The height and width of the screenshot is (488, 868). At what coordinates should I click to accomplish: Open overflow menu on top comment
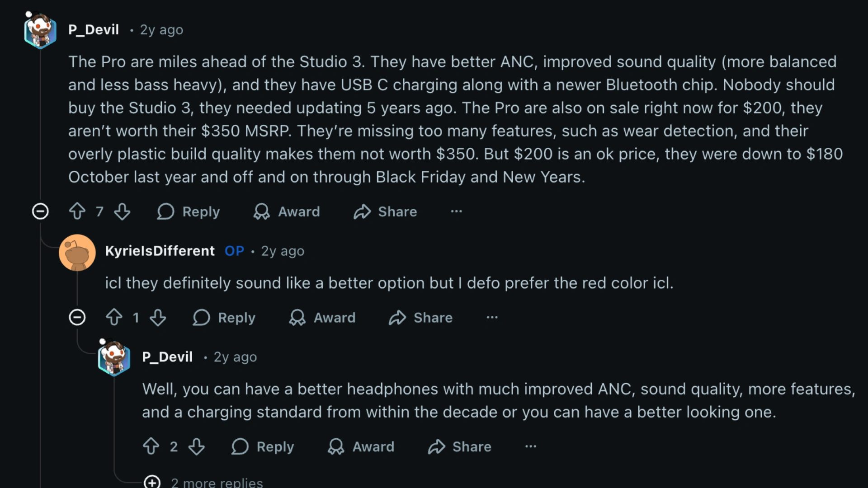pos(456,211)
